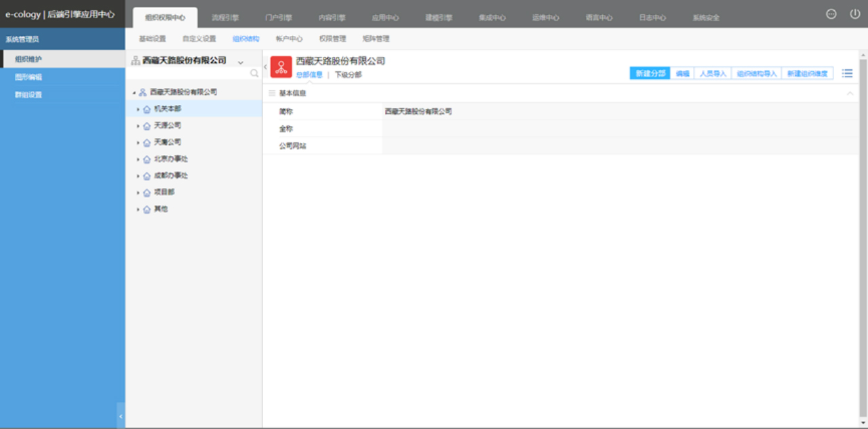
Task: Click the search magnifier in tree panel
Action: coord(254,73)
